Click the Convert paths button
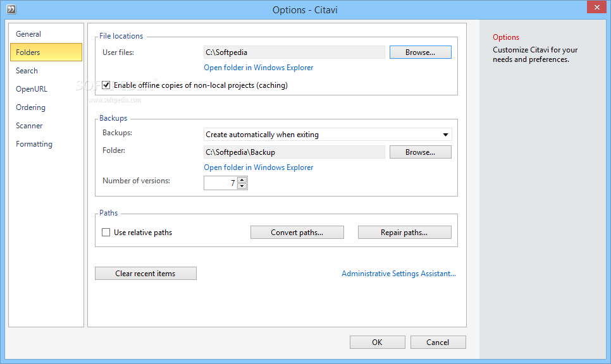This screenshot has width=611, height=364. (297, 233)
